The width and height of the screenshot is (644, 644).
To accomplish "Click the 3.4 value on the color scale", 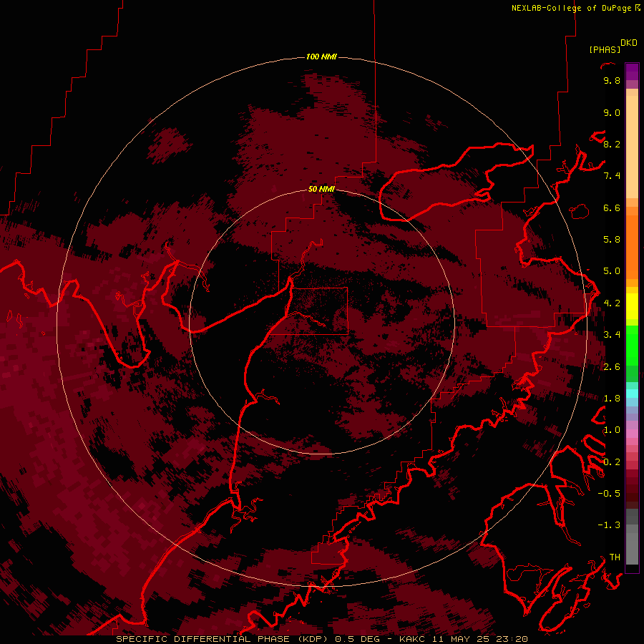I will point(612,335).
